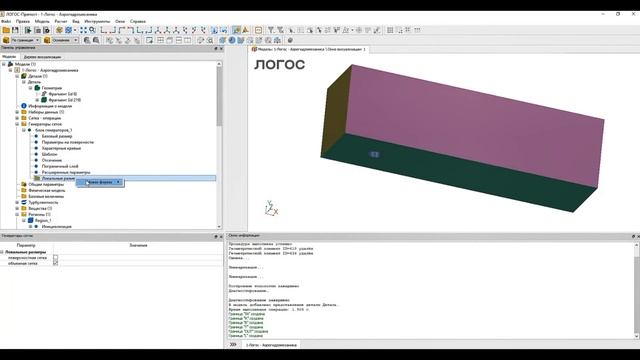Collapse the Блок генераторов_1 node
The width and height of the screenshot is (640, 360).
pos(24,130)
